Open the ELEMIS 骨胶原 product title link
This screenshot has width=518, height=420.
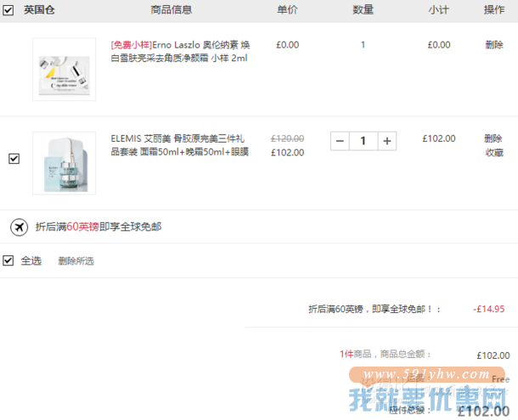click(180, 145)
